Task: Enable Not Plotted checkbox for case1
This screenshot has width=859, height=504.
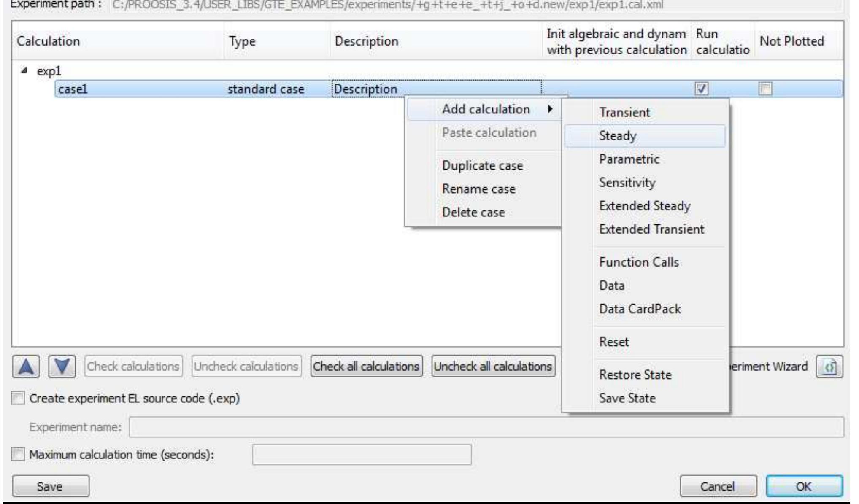Action: click(765, 89)
